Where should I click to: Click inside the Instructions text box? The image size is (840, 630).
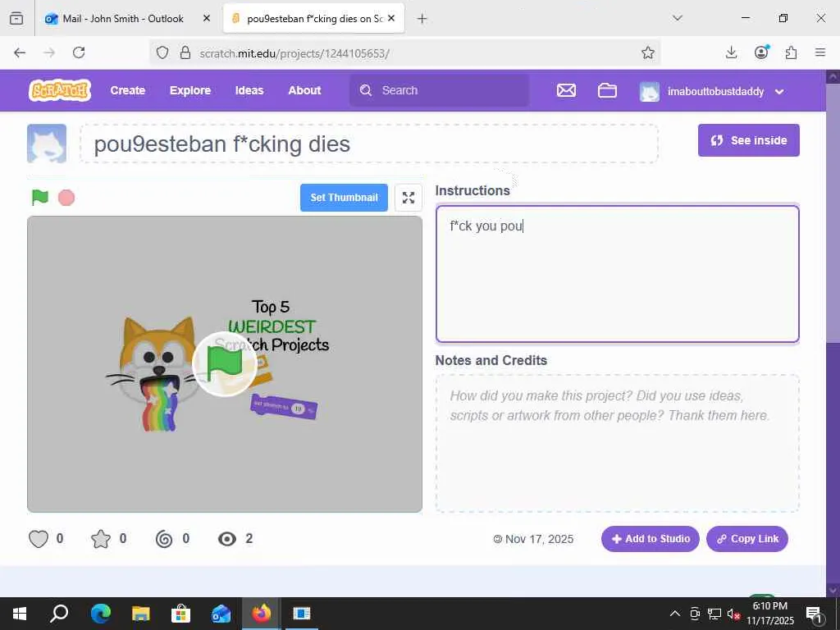[617, 274]
